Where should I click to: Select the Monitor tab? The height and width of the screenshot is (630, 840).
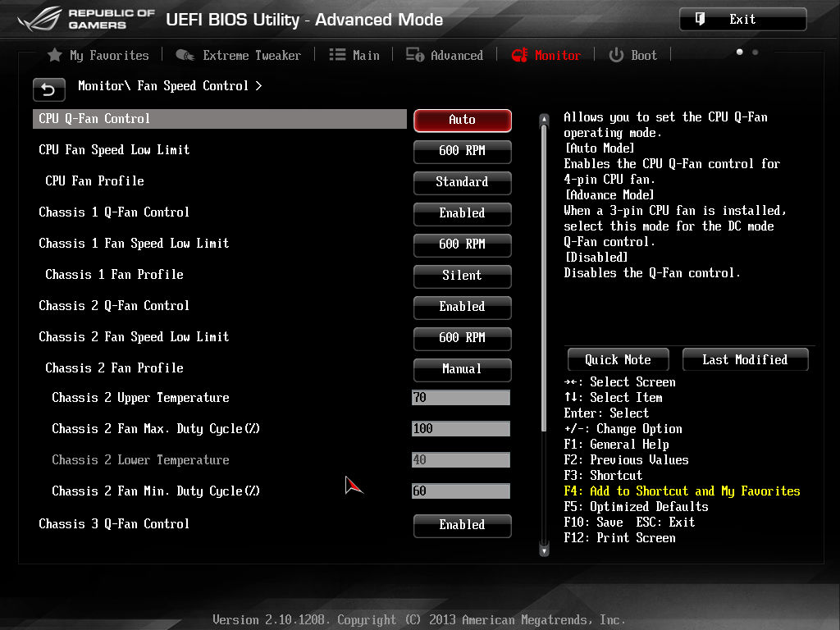546,55
